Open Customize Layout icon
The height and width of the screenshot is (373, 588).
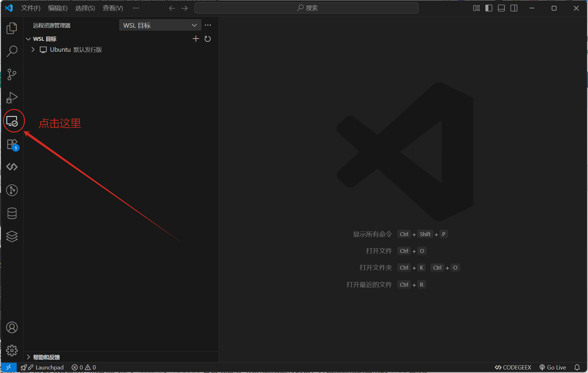pos(476,8)
